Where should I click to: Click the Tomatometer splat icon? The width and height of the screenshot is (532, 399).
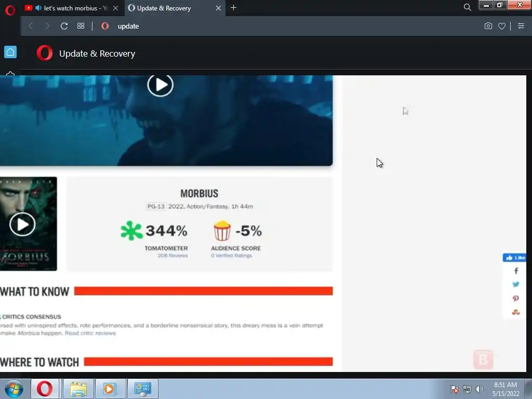[131, 231]
